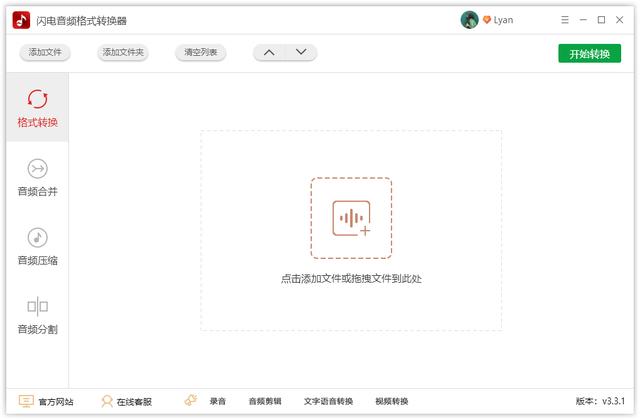Viewport: 640px width, 420px height.
Task: Click the VIP diamond badge icon
Action: click(487, 20)
